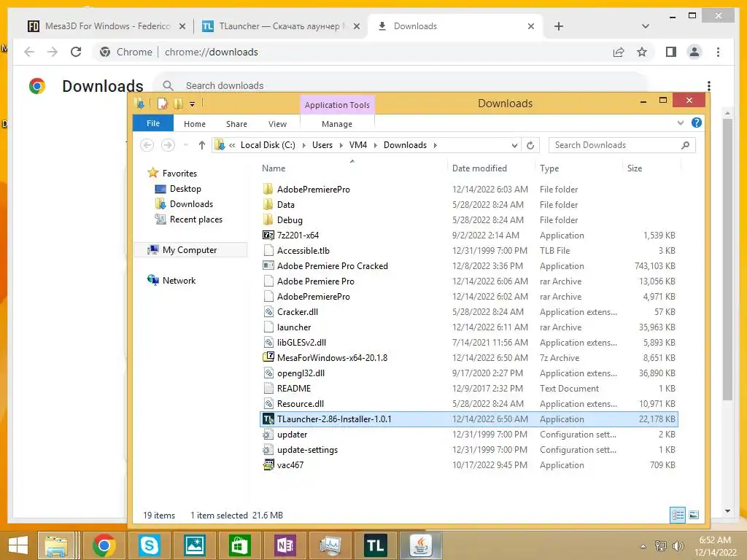Image resolution: width=747 pixels, height=560 pixels.
Task: Switch to Mesa3D For Windows tab
Action: point(106,26)
